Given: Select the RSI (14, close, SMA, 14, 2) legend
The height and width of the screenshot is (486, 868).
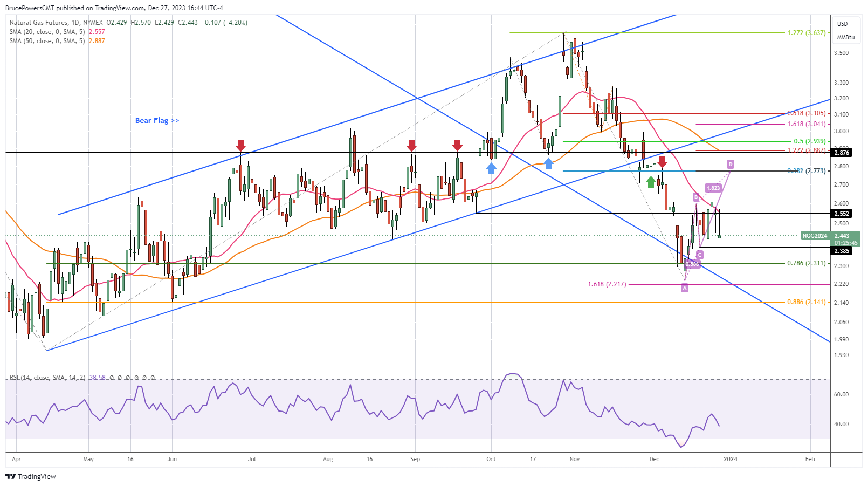Looking at the screenshot, I should coord(47,378).
